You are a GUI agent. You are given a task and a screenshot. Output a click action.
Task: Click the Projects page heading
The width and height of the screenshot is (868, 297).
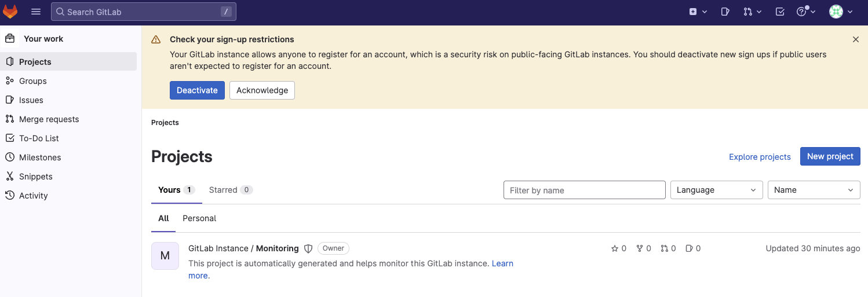point(182,157)
